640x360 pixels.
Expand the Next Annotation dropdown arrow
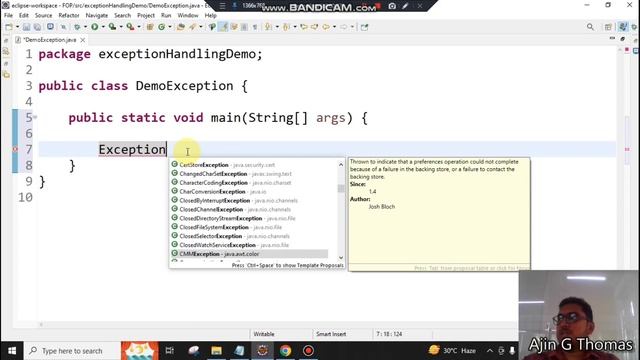point(277,27)
